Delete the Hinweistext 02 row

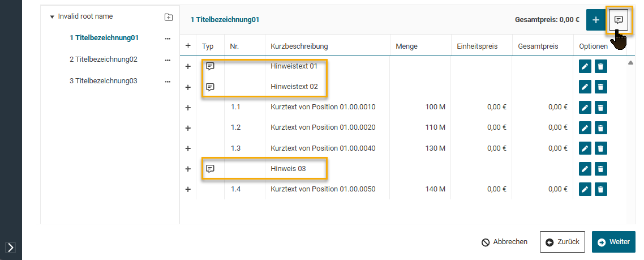click(x=600, y=87)
